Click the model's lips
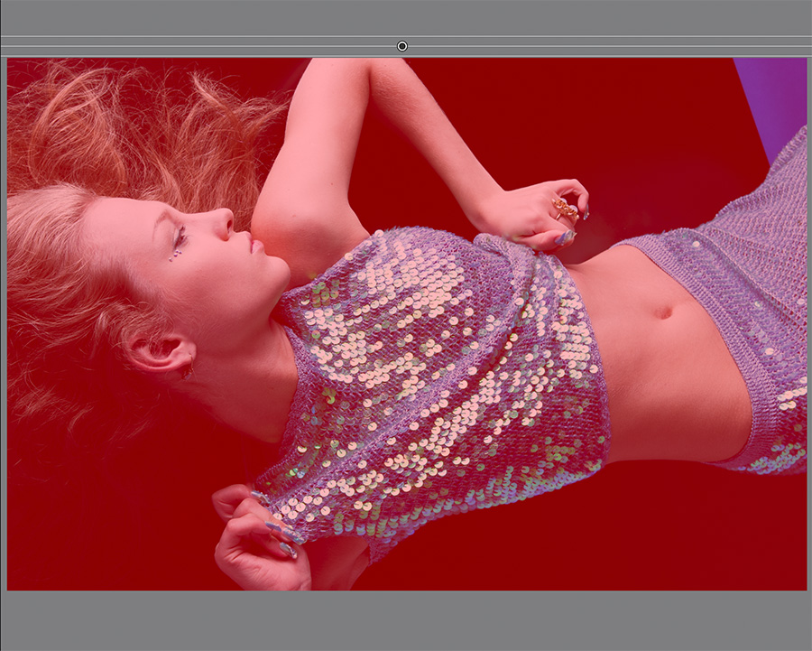 pos(255,246)
